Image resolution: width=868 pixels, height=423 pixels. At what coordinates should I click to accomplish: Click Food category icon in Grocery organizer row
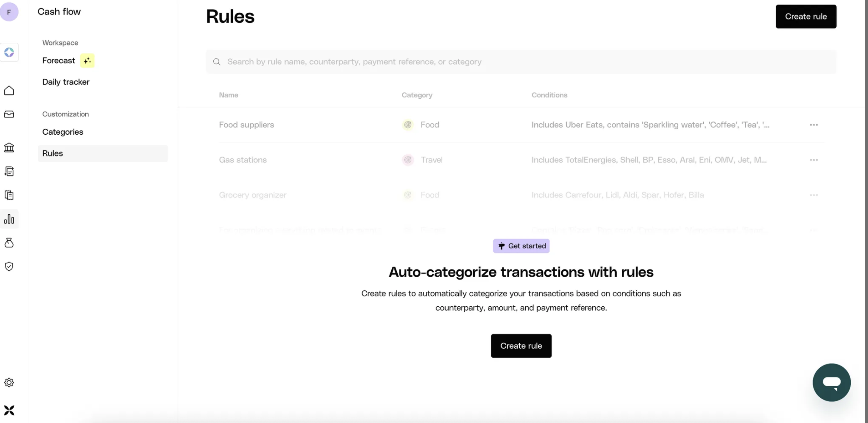click(408, 195)
